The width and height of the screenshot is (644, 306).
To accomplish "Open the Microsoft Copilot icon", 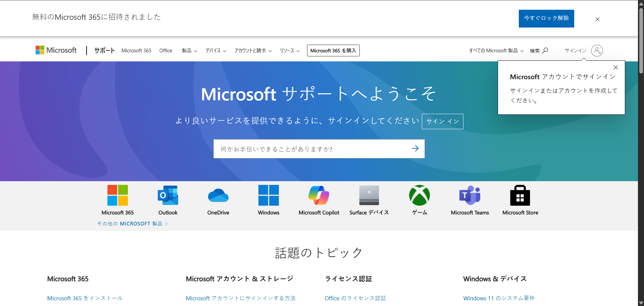I will pos(319,195).
